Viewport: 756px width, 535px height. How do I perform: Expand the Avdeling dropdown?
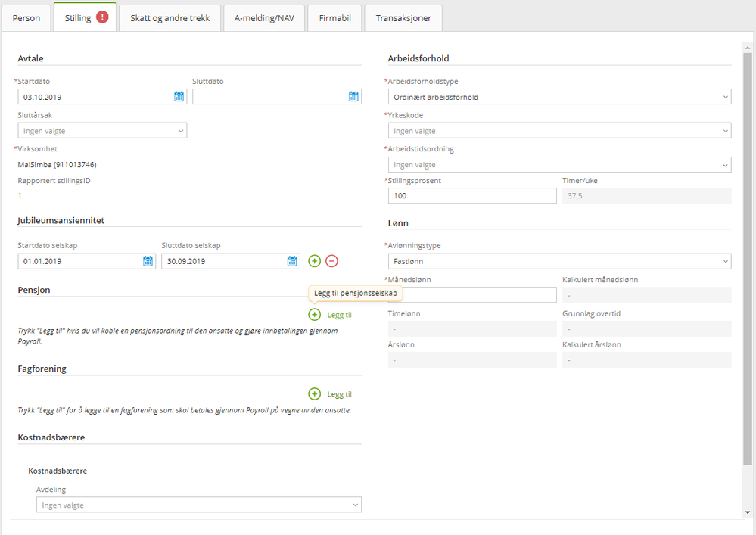click(x=198, y=505)
